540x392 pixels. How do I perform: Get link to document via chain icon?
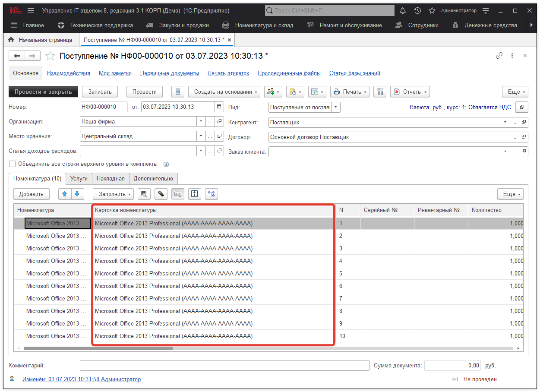499,56
